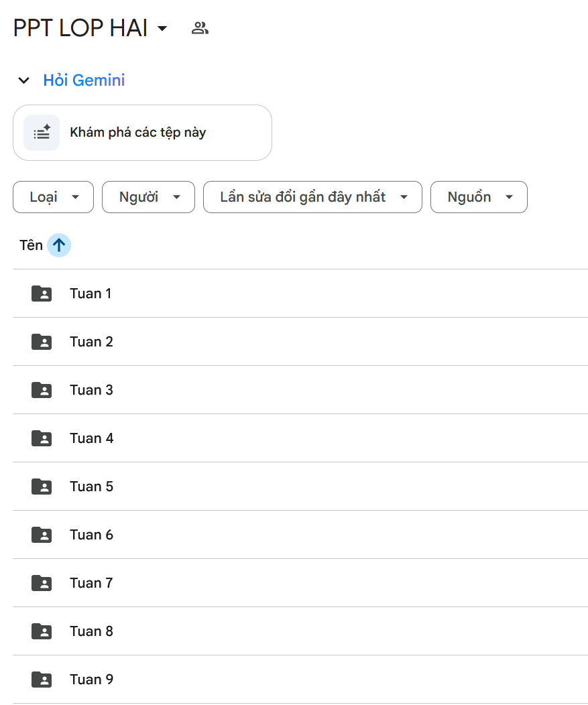Click the shared folder icon for Tuan 9
This screenshot has height=705, width=588.
pyautogui.click(x=42, y=680)
